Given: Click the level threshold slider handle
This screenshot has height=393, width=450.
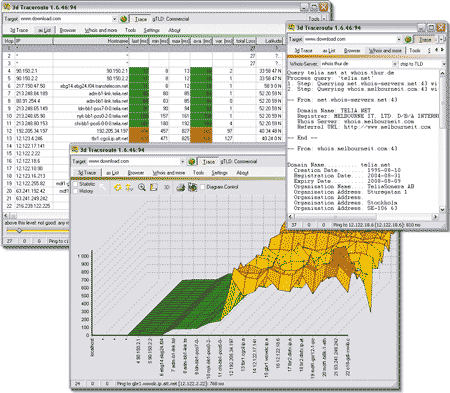Looking at the screenshot, I should pos(19,231).
